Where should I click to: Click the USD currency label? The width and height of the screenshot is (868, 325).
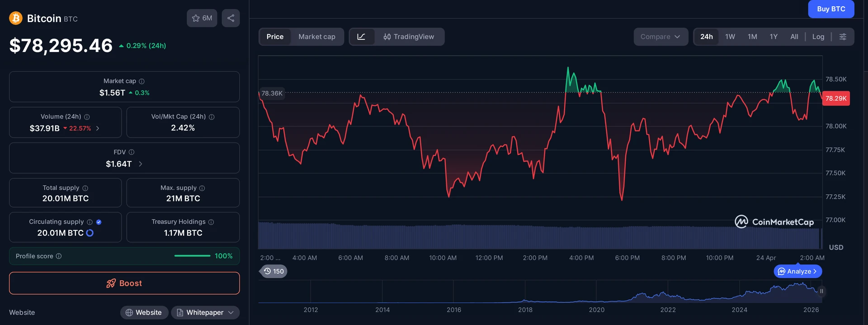tap(836, 247)
